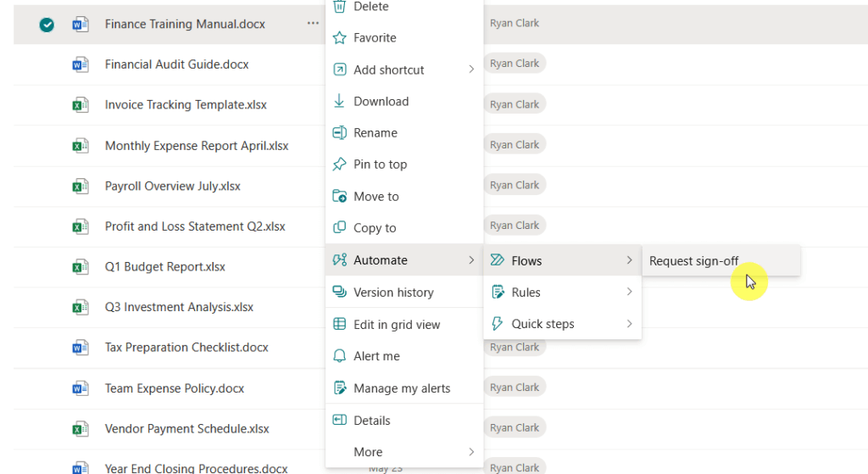Click Excel icon of Profit and Loss Statement Q2.xlsx
Screen dimensions: 868x474
pos(81,226)
